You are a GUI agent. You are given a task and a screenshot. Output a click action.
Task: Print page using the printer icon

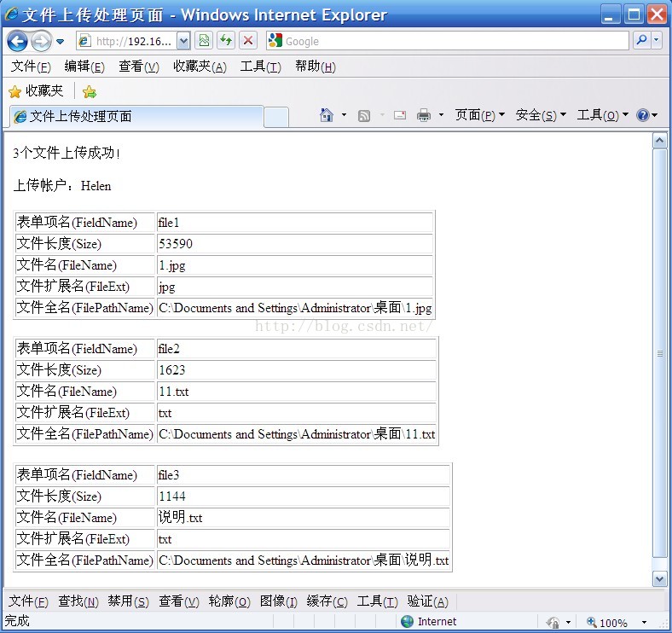(x=424, y=115)
